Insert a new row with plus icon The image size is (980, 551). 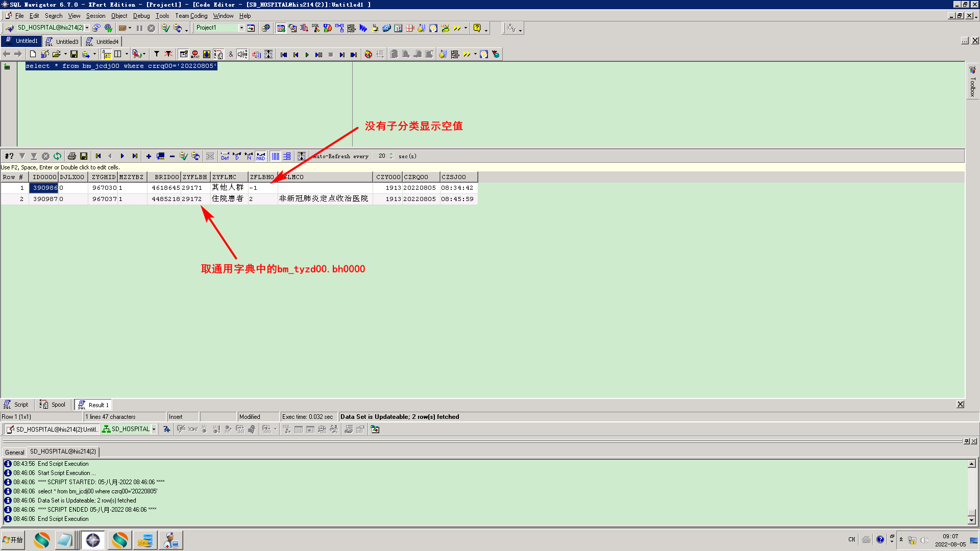tap(149, 156)
